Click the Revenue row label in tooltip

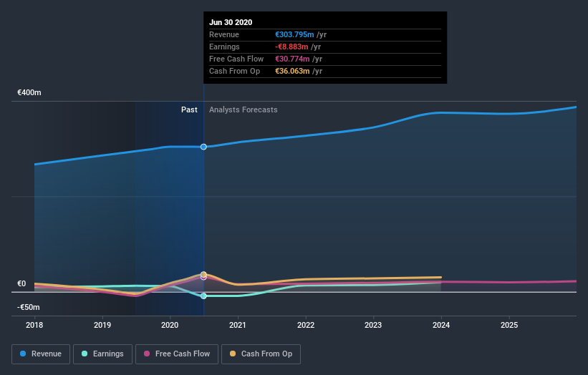click(224, 34)
